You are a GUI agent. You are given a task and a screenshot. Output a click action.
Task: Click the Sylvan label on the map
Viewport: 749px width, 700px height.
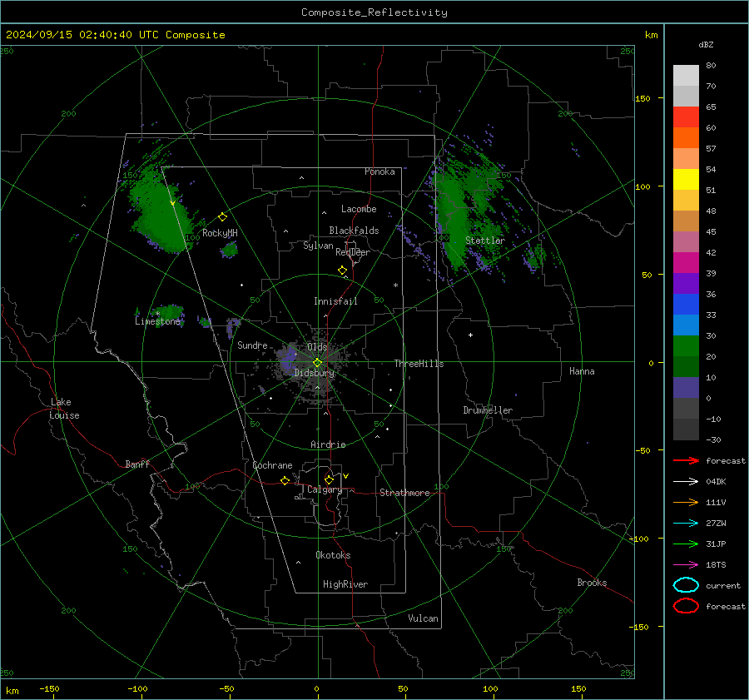pyautogui.click(x=318, y=246)
